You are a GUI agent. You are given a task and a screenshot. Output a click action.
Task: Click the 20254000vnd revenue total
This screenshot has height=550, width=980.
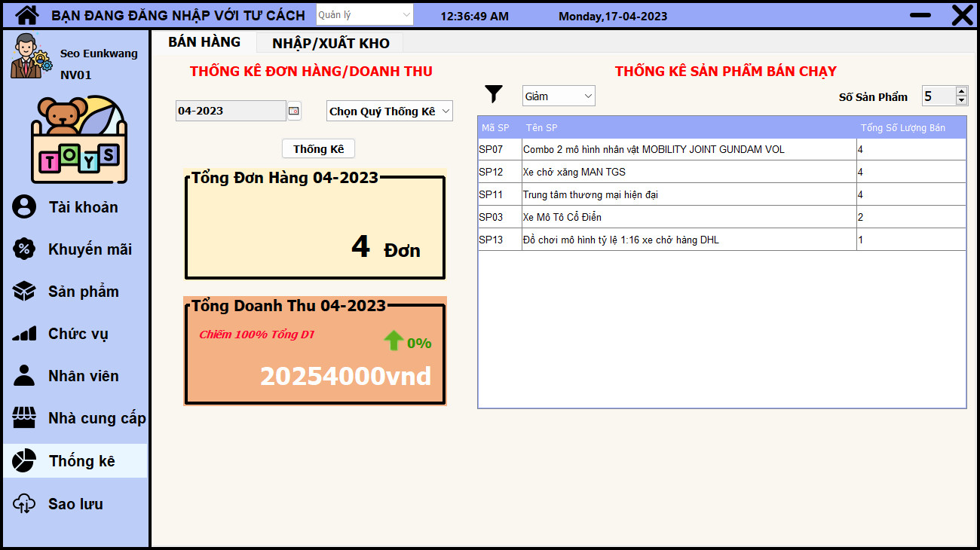[346, 376]
